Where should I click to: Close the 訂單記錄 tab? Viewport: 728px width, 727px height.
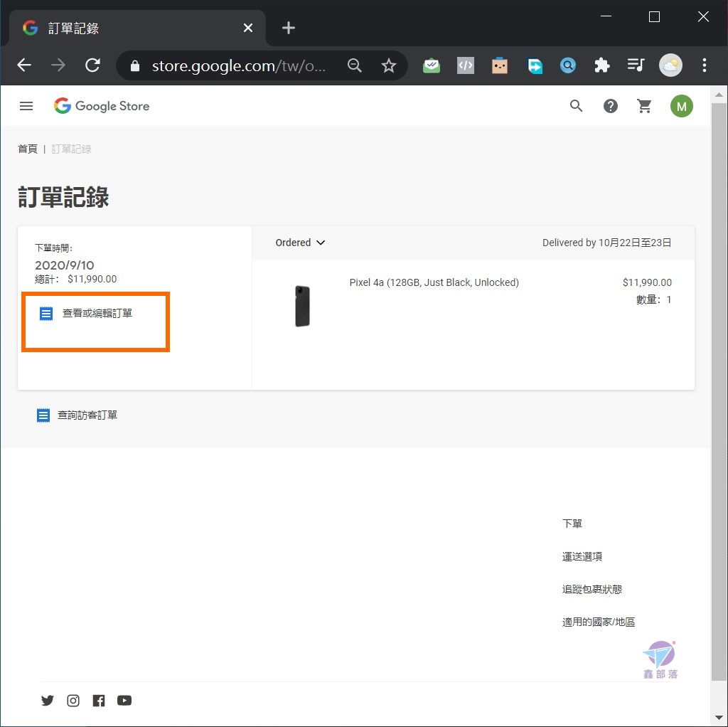248,28
